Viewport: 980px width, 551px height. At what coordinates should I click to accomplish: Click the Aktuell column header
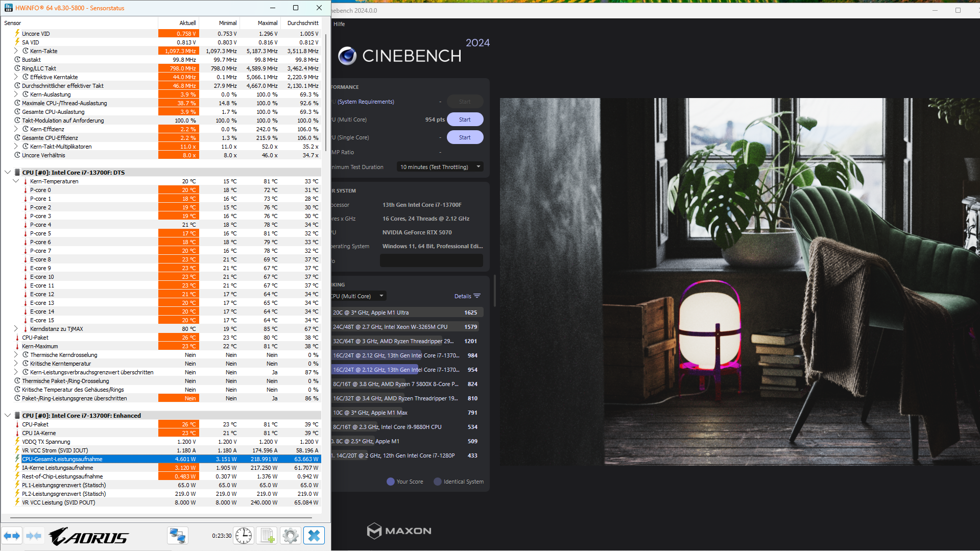pyautogui.click(x=178, y=23)
